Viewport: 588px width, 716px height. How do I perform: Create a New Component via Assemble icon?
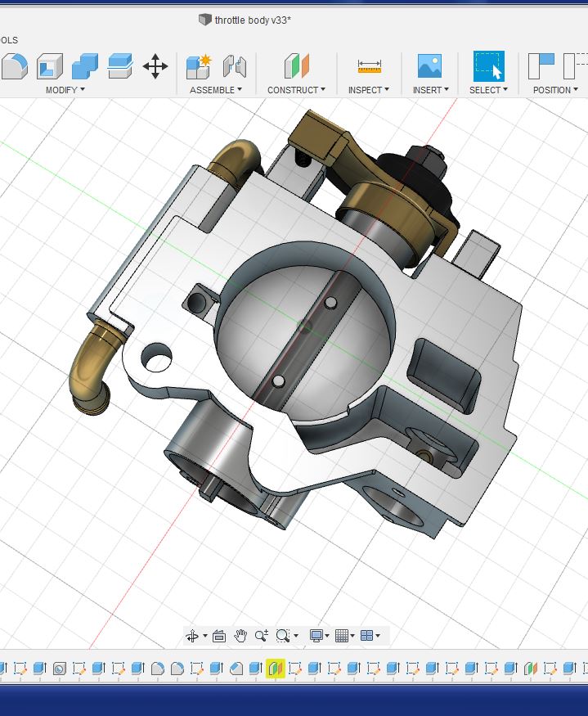click(199, 66)
